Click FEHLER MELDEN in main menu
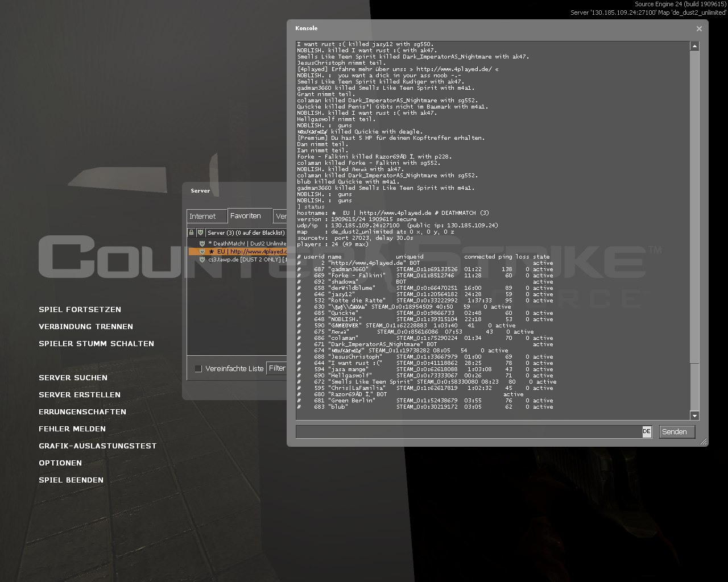Image resolution: width=728 pixels, height=582 pixels. point(72,429)
